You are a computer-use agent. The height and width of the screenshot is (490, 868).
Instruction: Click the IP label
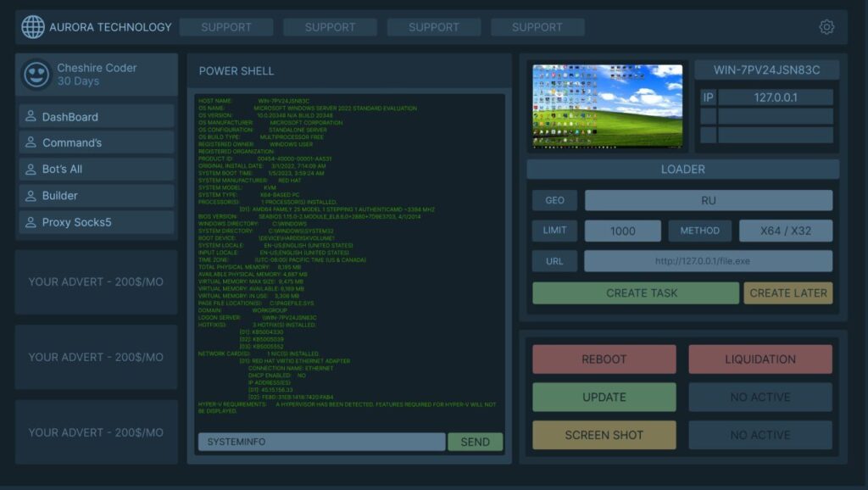(x=708, y=97)
